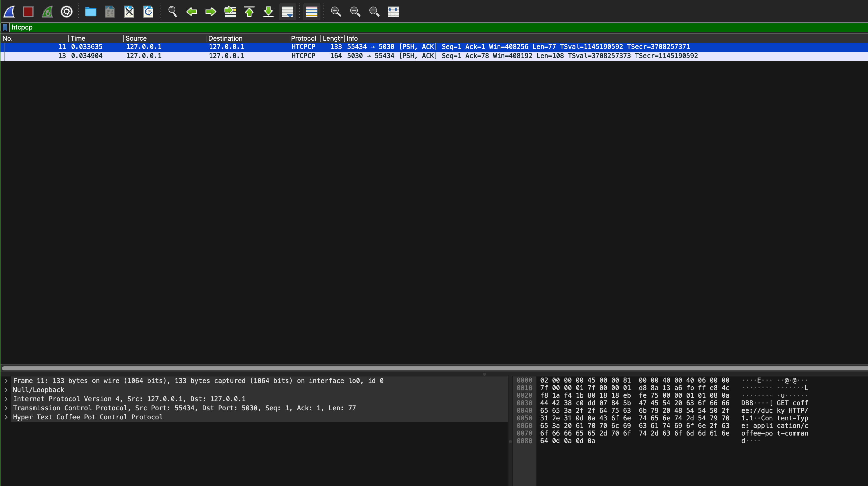
Task: Stop the running capture
Action: point(28,12)
